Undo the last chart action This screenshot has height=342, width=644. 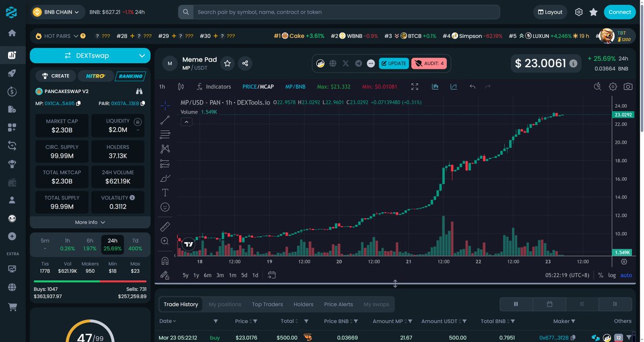pyautogui.click(x=472, y=86)
